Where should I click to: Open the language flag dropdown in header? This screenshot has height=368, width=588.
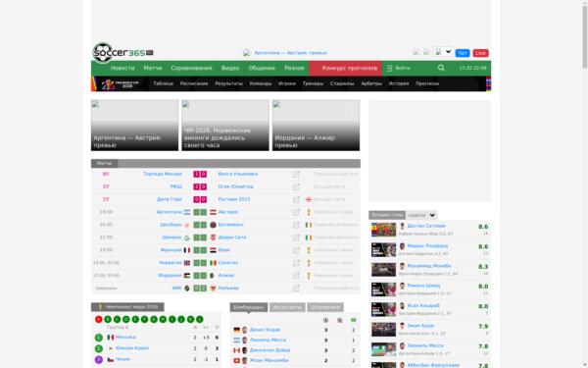coord(443,52)
